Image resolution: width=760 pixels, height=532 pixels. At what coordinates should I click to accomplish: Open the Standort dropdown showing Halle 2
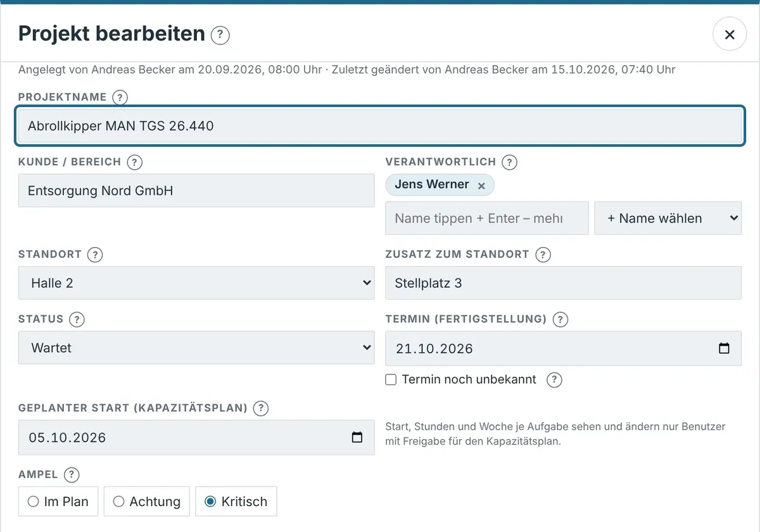tap(196, 283)
